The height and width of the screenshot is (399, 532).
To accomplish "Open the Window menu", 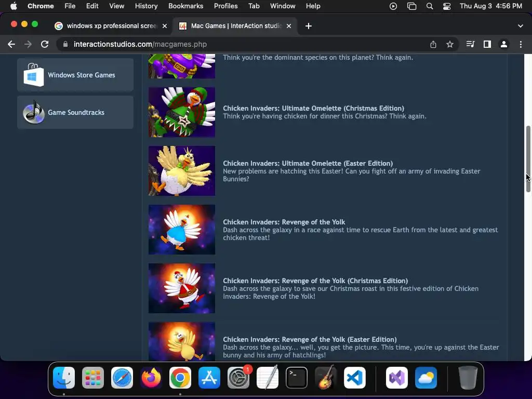I will click(283, 6).
